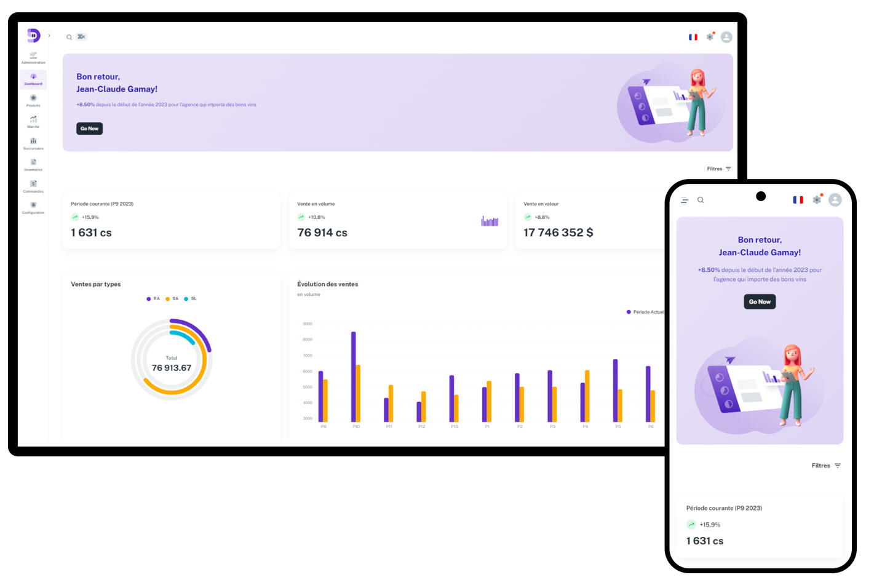The height and width of the screenshot is (588, 874).
Task: Select the Dashboard sidebar tab
Action: (33, 79)
